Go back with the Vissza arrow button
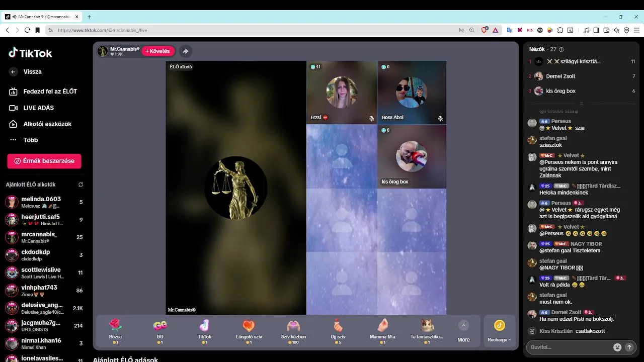This screenshot has height=362, width=644. 14,72
